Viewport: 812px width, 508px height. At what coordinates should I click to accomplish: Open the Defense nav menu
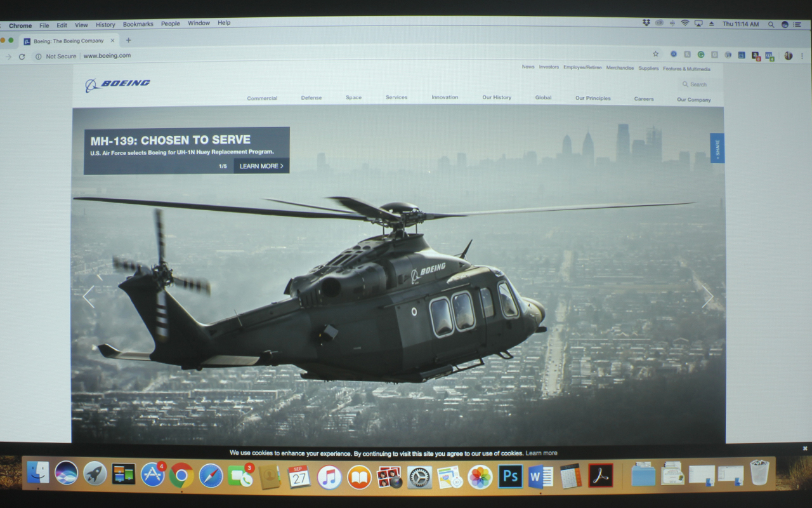pyautogui.click(x=311, y=98)
